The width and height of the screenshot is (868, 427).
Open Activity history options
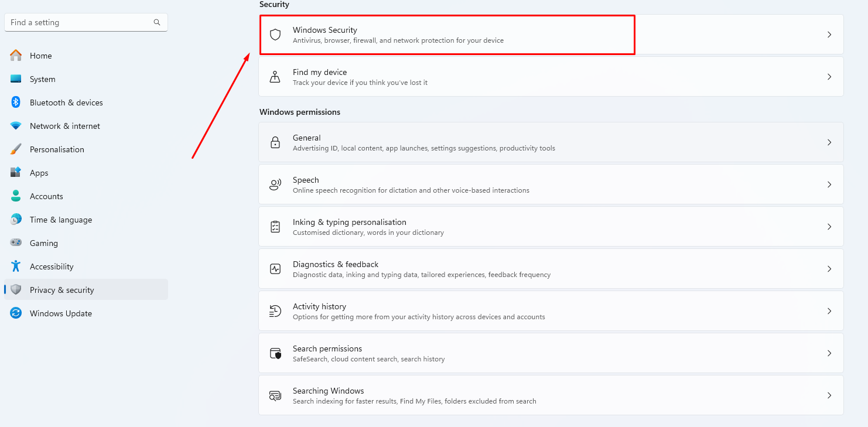(x=551, y=311)
